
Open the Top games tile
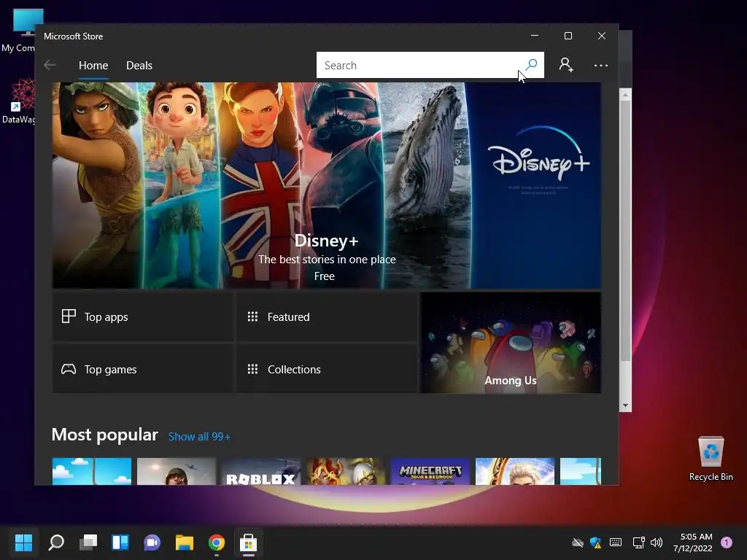(x=142, y=369)
